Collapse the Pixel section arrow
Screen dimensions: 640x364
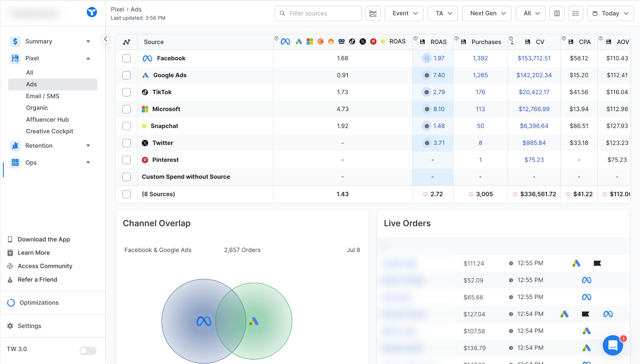click(x=88, y=58)
